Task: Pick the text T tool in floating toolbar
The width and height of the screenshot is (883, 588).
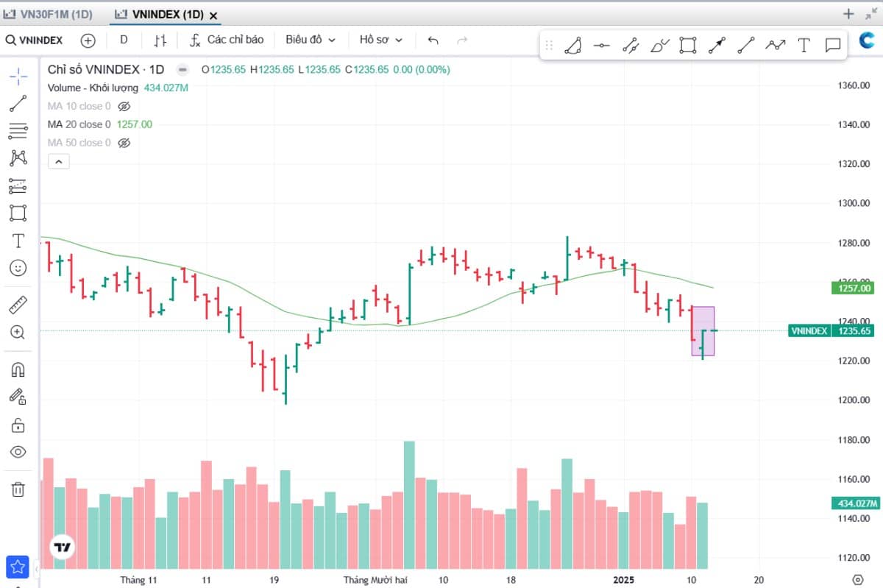Action: point(804,46)
